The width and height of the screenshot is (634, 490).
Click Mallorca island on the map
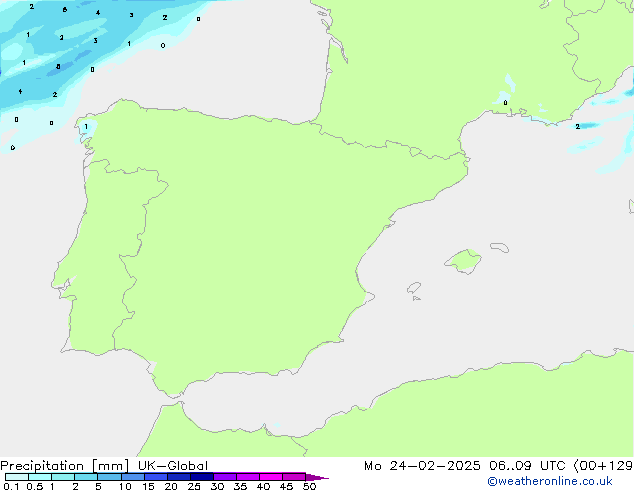(x=464, y=261)
